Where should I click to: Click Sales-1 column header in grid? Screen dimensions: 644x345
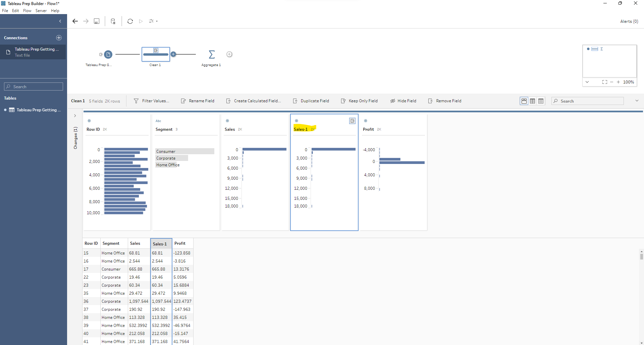point(161,244)
